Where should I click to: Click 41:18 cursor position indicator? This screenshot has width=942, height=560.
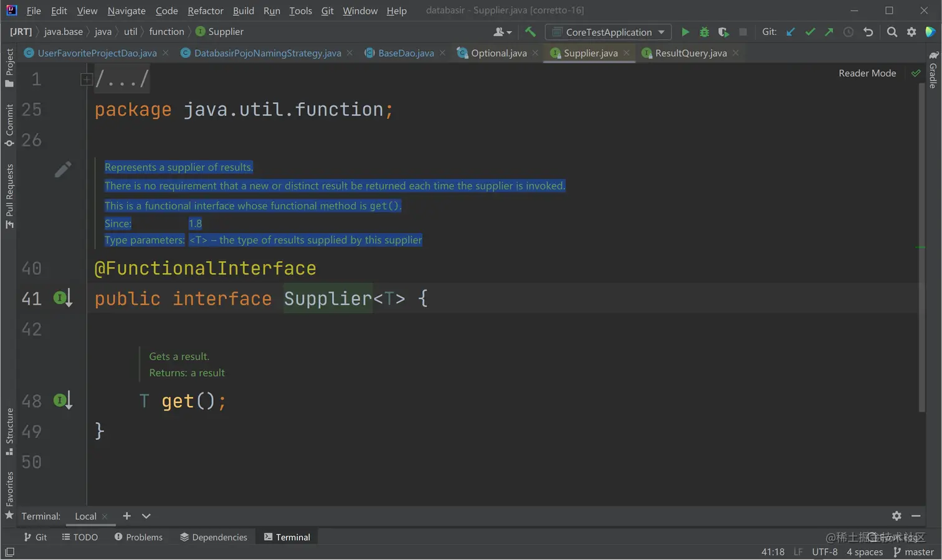click(x=773, y=552)
